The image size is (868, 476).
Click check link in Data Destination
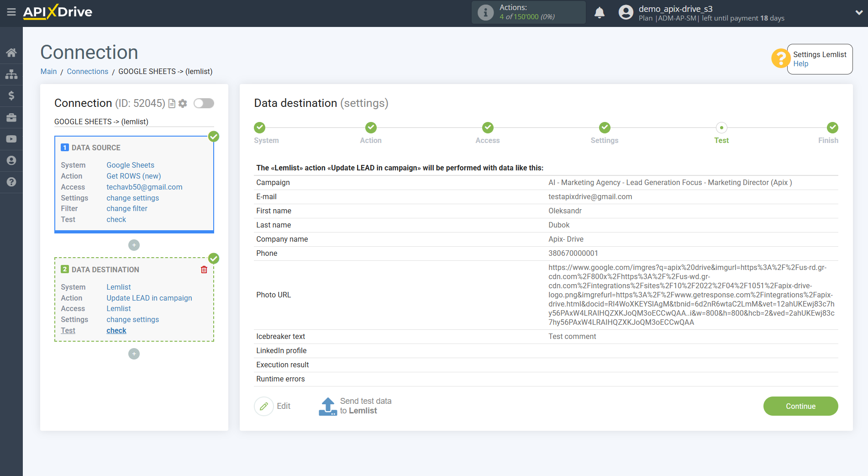pyautogui.click(x=116, y=330)
